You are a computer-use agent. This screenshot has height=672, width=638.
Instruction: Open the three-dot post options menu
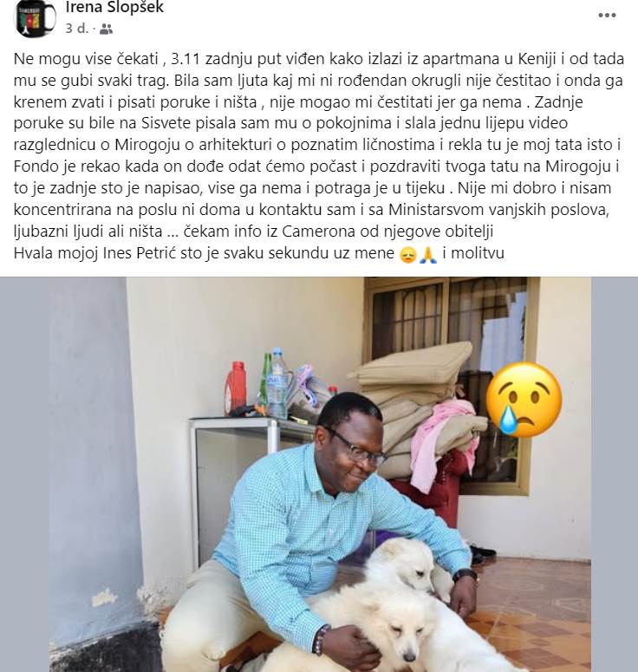[607, 16]
